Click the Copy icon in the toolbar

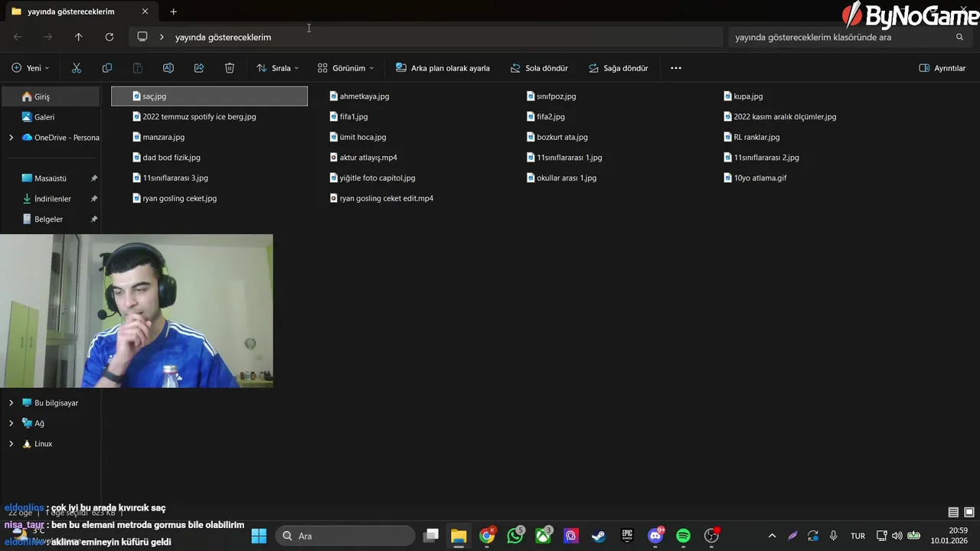[x=107, y=68]
